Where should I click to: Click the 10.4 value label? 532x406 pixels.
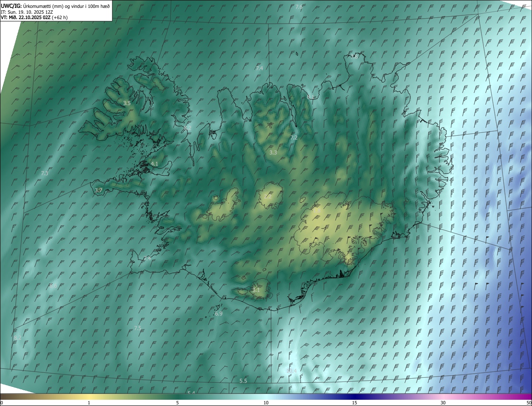(292, 371)
